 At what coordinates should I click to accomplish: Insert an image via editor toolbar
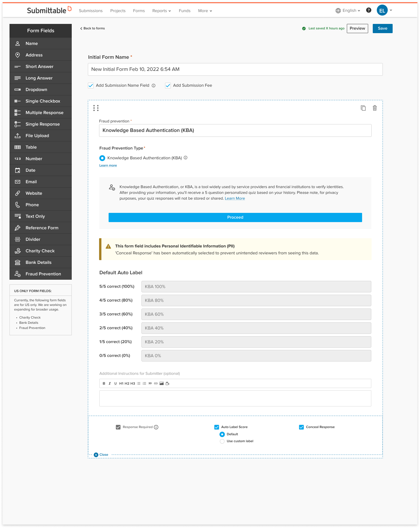click(162, 383)
